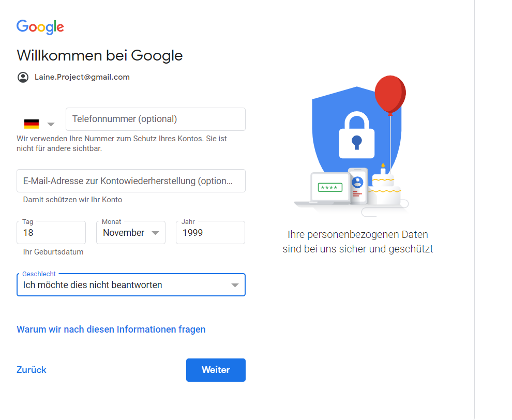Open the Monat dropdown showing November
512x420 pixels.
coord(131,233)
